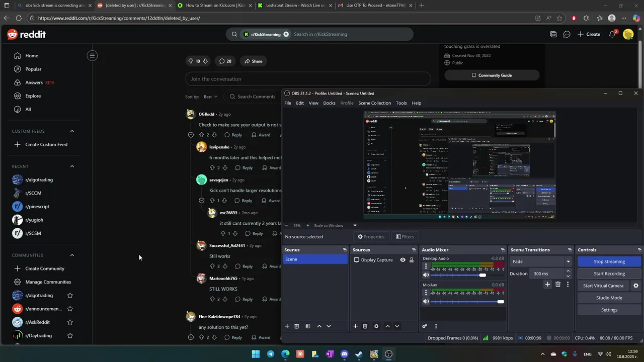This screenshot has width=644, height=362.
Task: Pop out the Scenes dock
Action: pyautogui.click(x=345, y=250)
